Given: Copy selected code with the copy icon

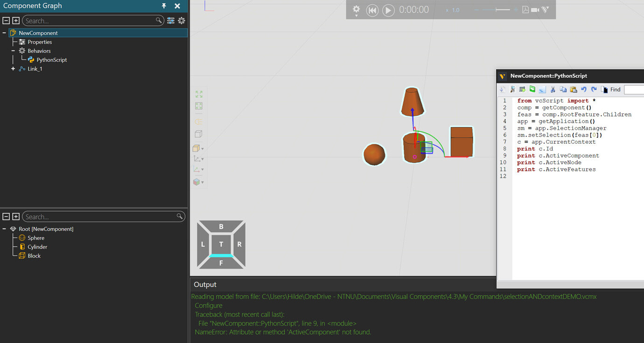Looking at the screenshot, I should 563,89.
